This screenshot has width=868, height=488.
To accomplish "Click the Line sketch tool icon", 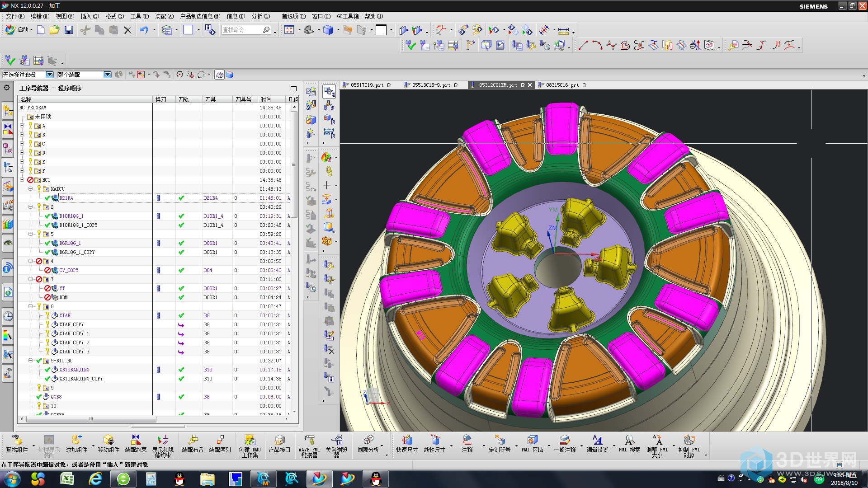I will tap(583, 45).
